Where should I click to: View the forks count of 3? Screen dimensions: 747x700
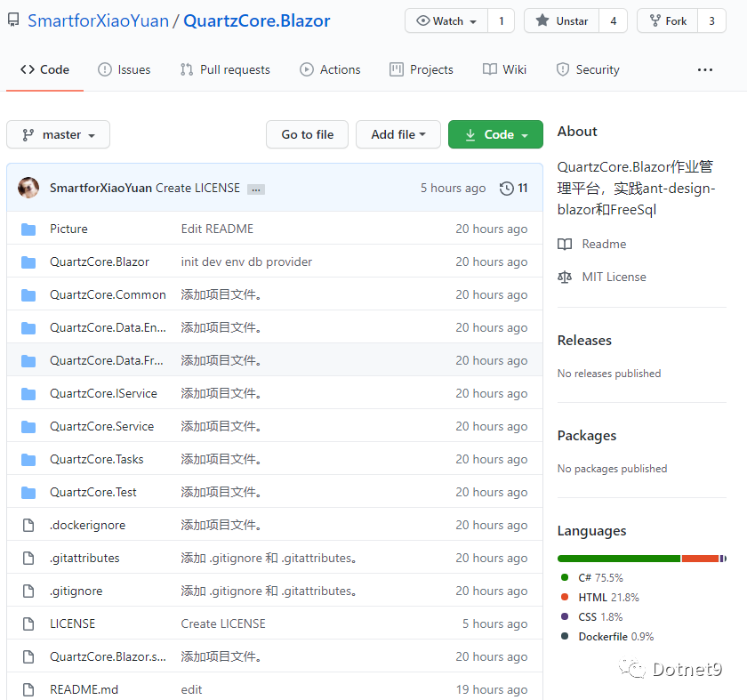point(711,21)
